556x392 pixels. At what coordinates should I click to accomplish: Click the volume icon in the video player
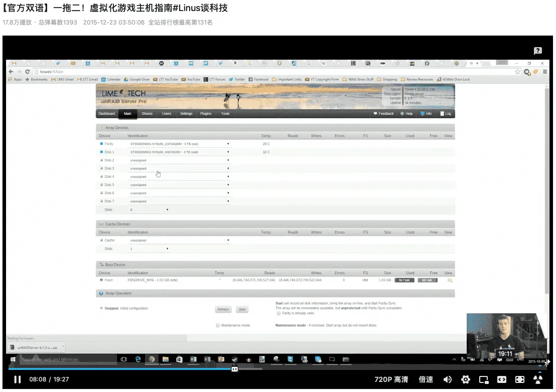(x=448, y=379)
